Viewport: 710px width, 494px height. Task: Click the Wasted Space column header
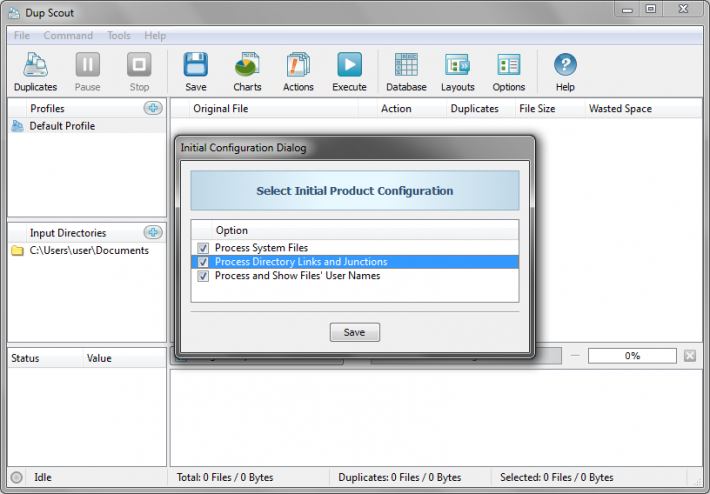point(643,109)
